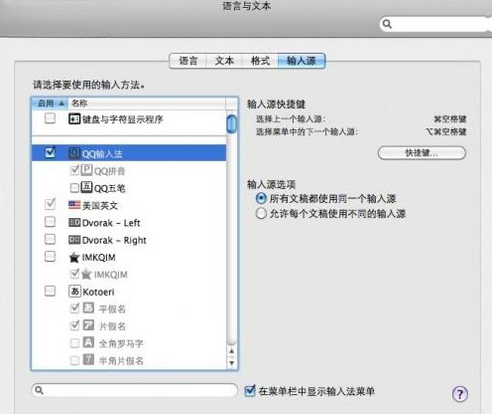Select the Dvorak - Left row text
The width and height of the screenshot is (492, 414).
(111, 223)
